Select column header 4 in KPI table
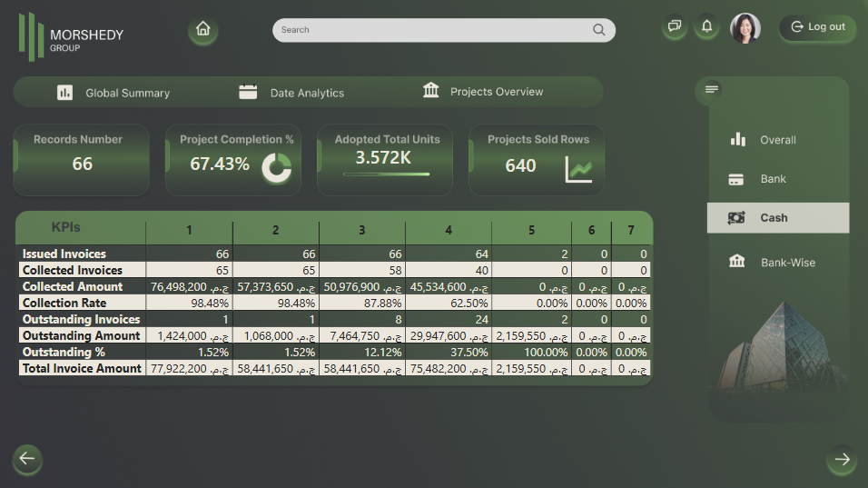868x488 pixels. coord(449,230)
